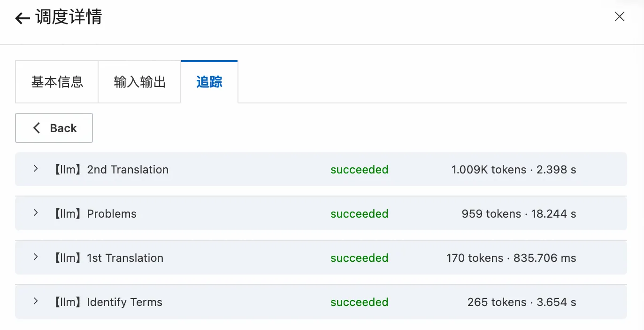Screen dimensions: 644x330
Task: Expand the 1st Translation row chevron
Action: [36, 257]
